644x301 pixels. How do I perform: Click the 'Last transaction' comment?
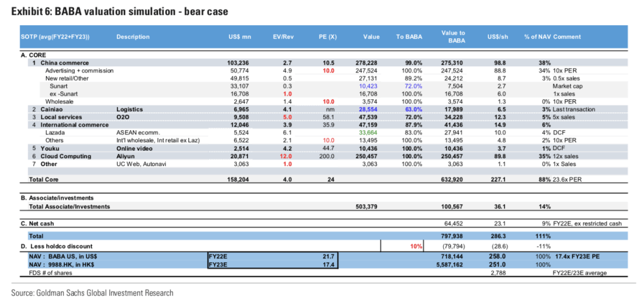(574, 109)
